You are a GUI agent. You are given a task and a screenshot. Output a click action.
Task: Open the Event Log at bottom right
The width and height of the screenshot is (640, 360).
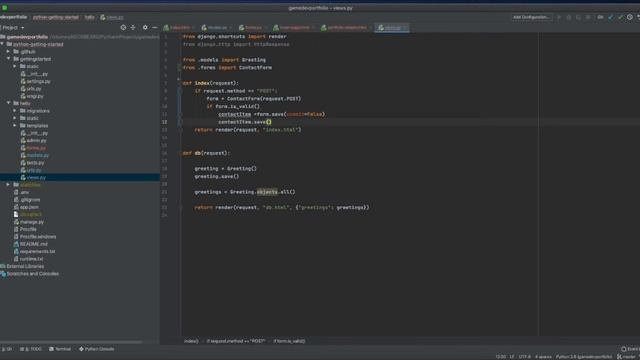click(631, 349)
